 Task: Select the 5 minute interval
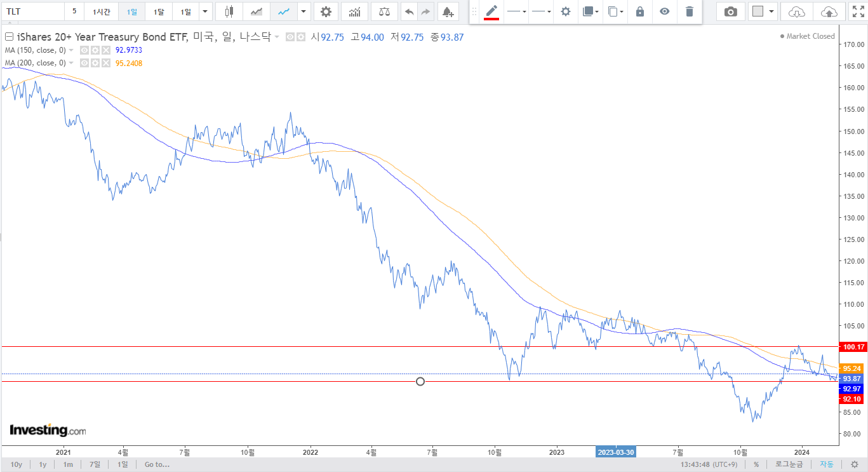pos(74,11)
